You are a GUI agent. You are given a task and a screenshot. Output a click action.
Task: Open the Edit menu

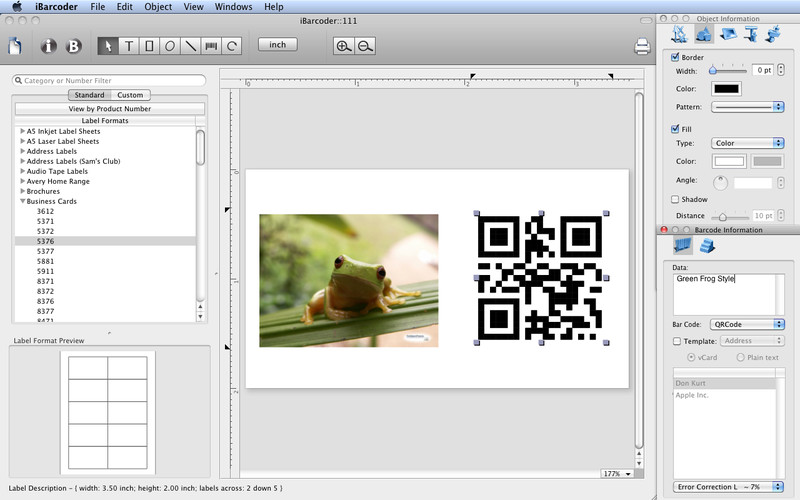coord(124,7)
